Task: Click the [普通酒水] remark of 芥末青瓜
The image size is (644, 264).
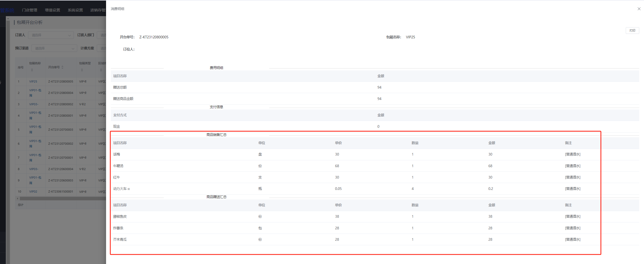Action: tap(573, 239)
